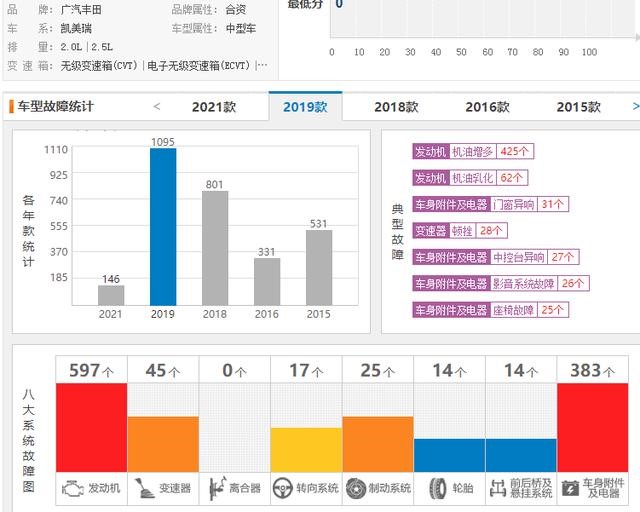Open the 变速器 顿挫 28个 fault link

[460, 230]
